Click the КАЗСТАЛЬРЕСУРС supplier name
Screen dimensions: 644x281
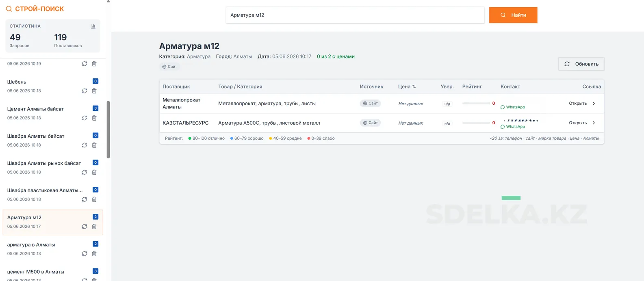[185, 123]
